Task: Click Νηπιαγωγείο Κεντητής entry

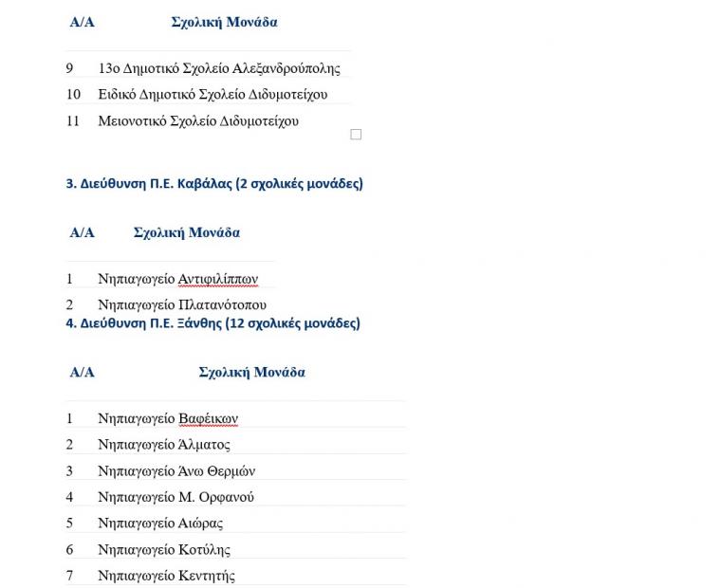Action: (x=166, y=576)
